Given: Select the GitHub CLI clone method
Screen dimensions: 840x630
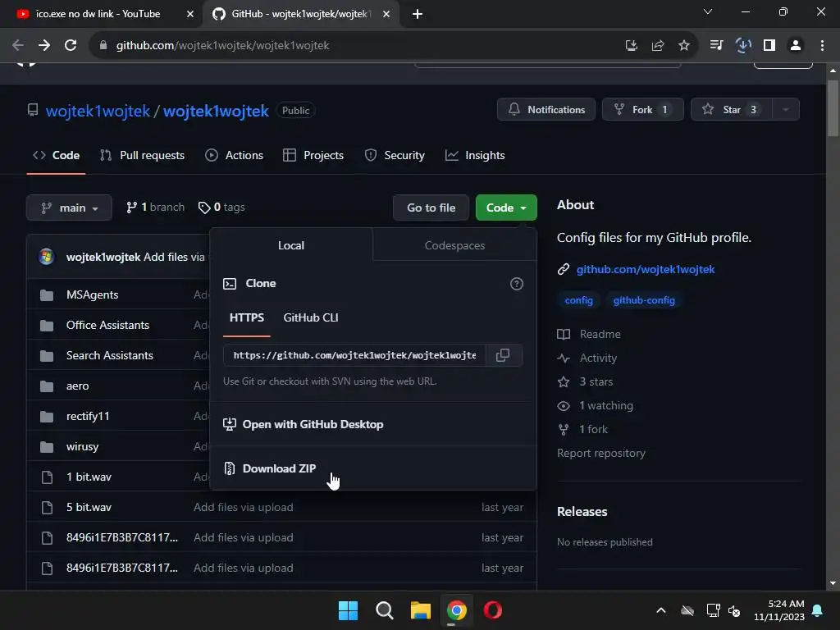Looking at the screenshot, I should [x=311, y=317].
